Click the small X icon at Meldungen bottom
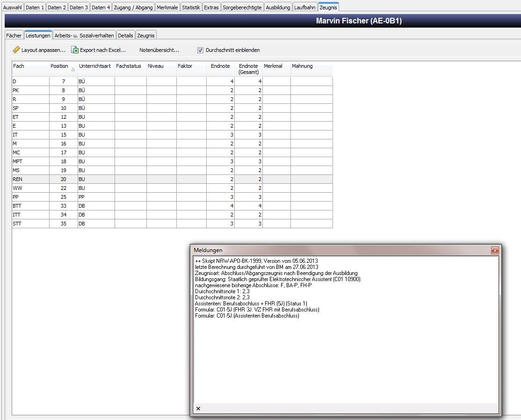521x420 pixels. click(x=198, y=408)
